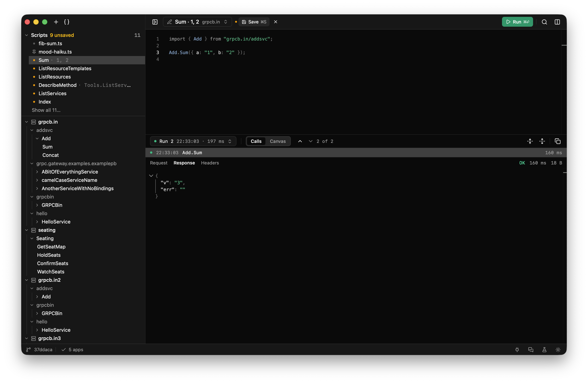The height and width of the screenshot is (383, 588).
Task: Open the Headers tab
Action: point(210,163)
